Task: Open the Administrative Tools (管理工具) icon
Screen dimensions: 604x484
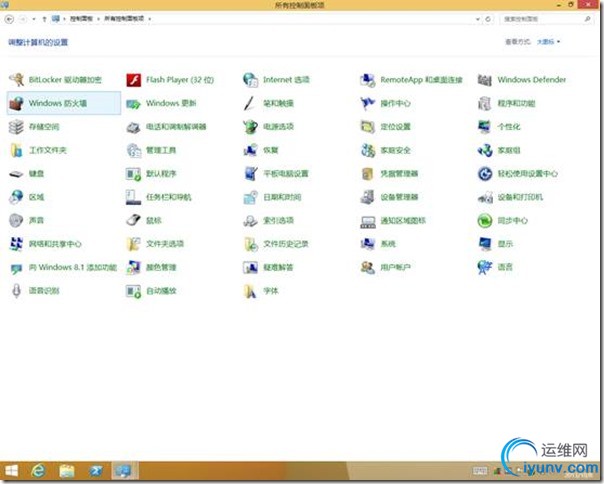Action: [x=134, y=150]
